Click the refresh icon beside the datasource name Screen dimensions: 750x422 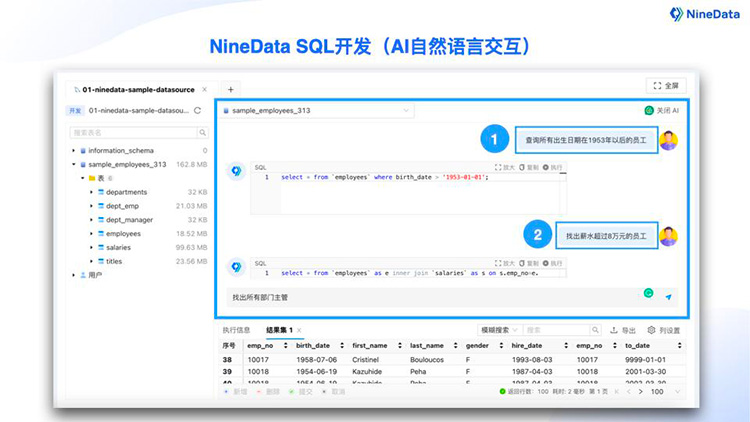(x=197, y=111)
